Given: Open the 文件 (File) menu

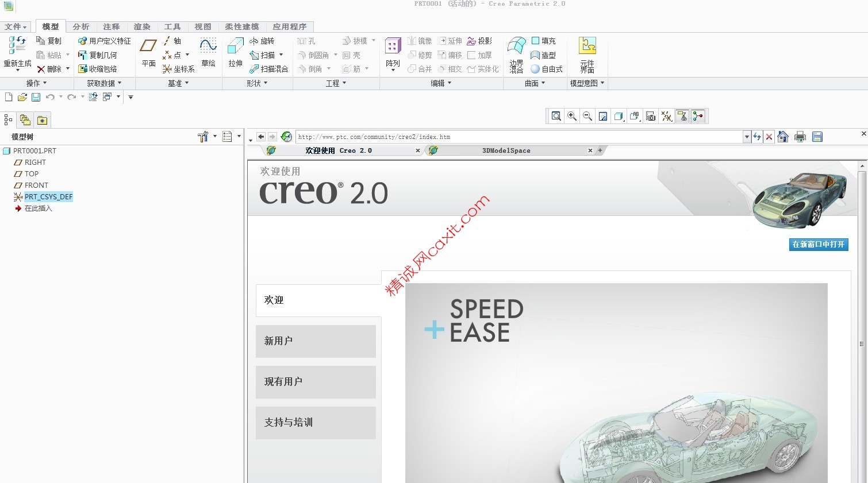Looking at the screenshot, I should click(16, 26).
